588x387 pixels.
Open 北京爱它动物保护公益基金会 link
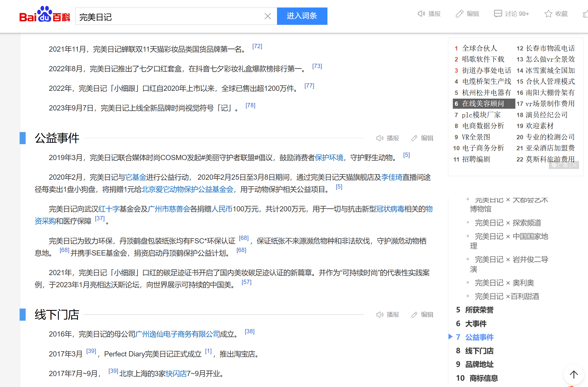[x=187, y=189]
